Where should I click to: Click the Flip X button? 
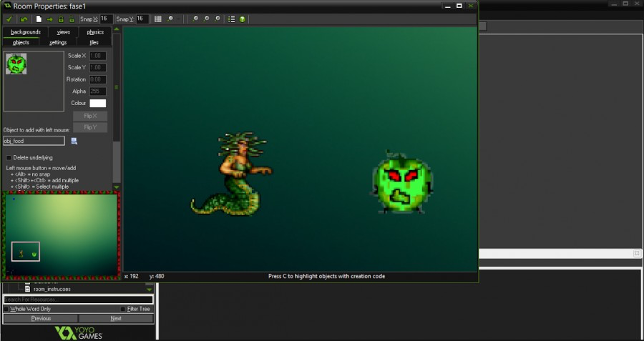(x=90, y=116)
